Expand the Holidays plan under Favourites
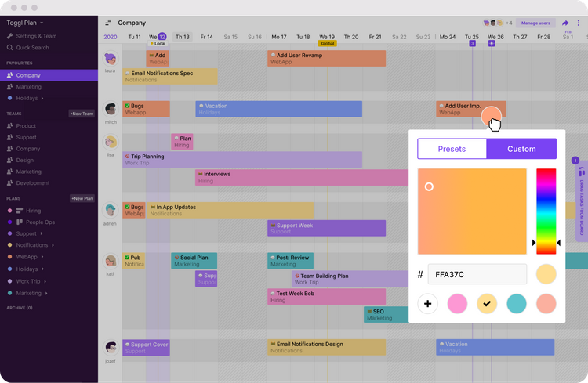 (x=42, y=98)
